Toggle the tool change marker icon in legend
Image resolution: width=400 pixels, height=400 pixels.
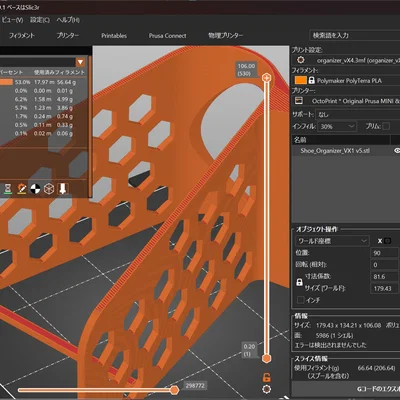pyautogui.click(x=22, y=189)
